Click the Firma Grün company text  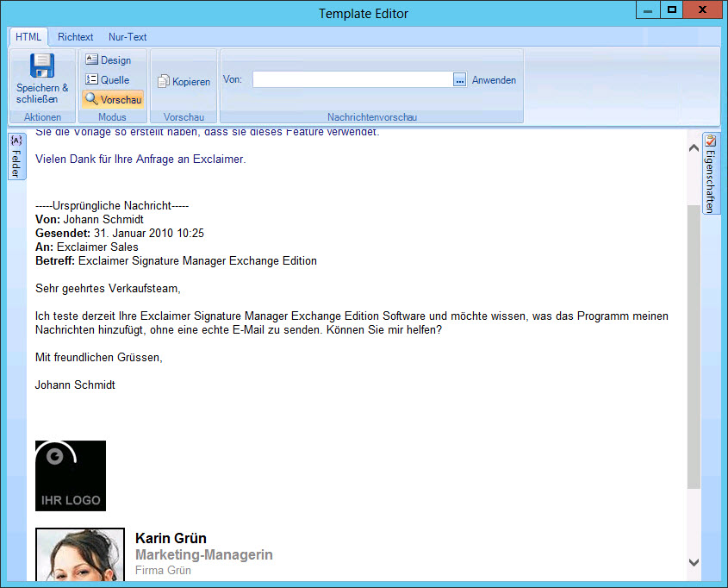163,571
